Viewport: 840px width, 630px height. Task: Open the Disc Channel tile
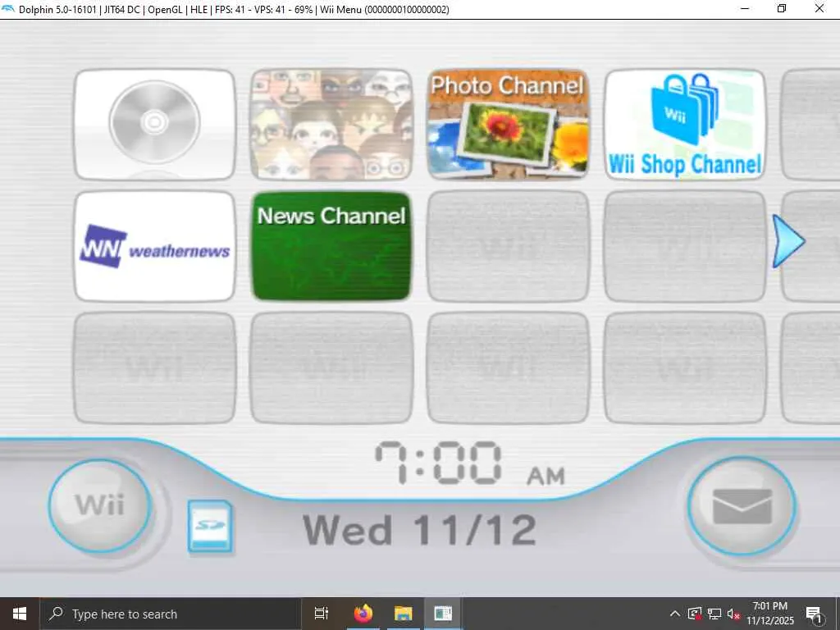pos(155,125)
